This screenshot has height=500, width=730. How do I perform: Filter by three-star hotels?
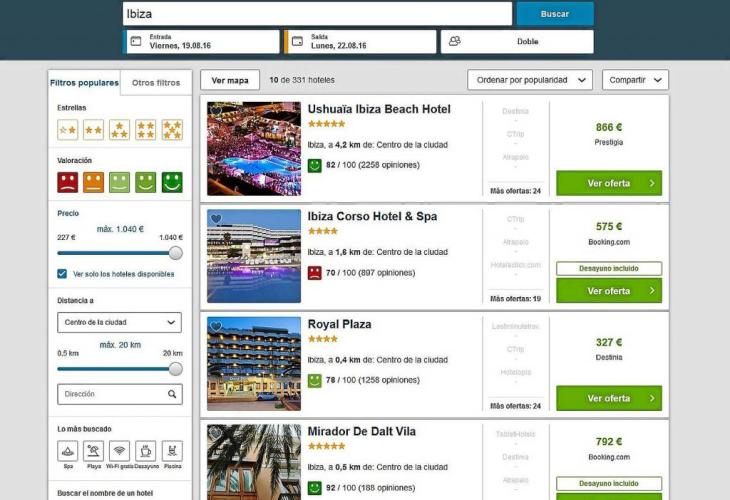point(120,130)
